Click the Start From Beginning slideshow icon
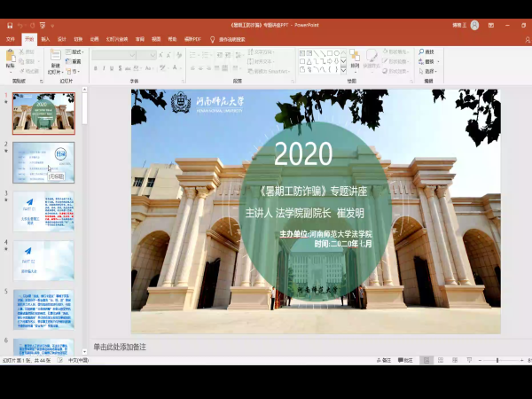Image resolution: width=532 pixels, height=399 pixels. tap(43, 26)
